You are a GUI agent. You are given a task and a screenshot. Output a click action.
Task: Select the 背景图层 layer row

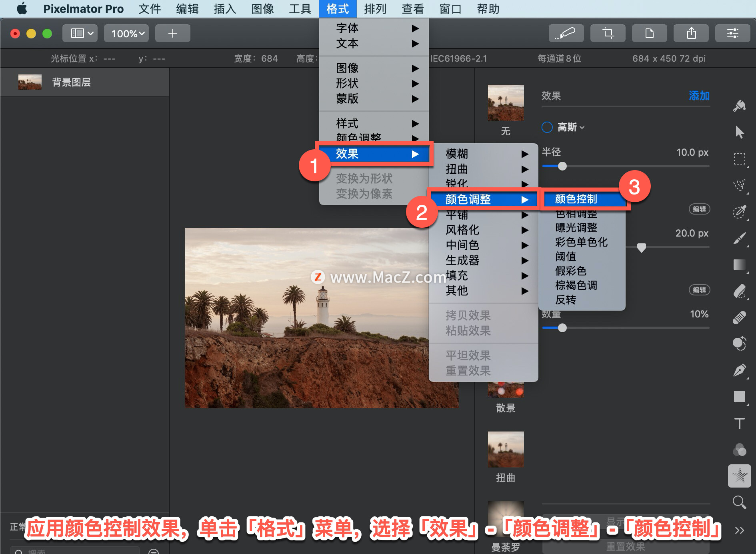[x=84, y=82]
